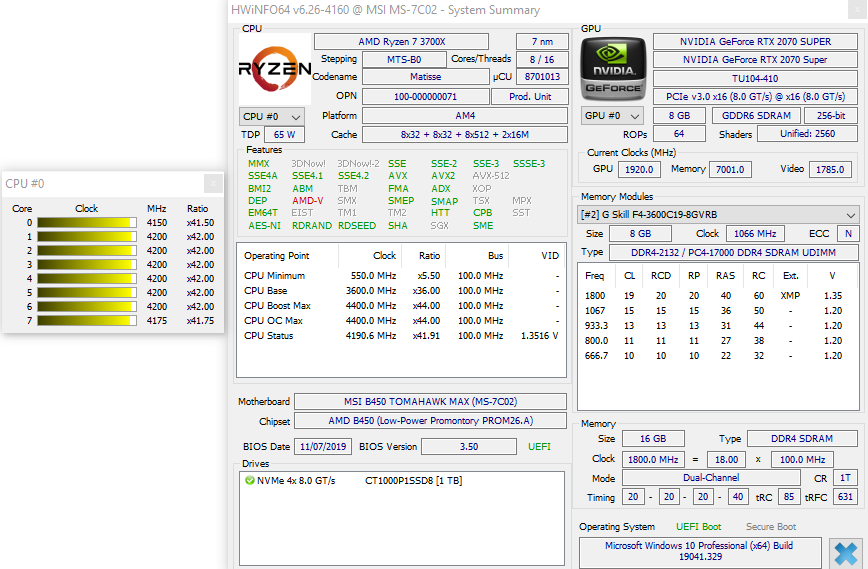Click the blue X close icon near Operating System
This screenshot has width=868, height=569.
click(x=846, y=553)
